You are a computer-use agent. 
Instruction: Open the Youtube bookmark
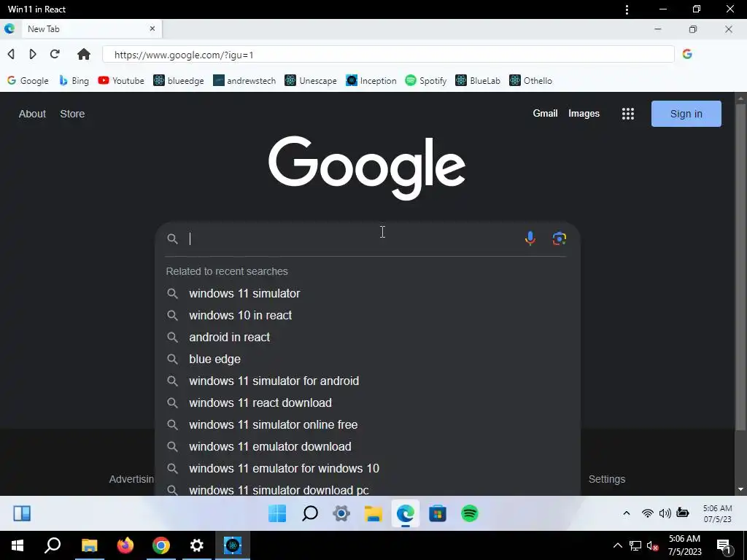coord(121,80)
